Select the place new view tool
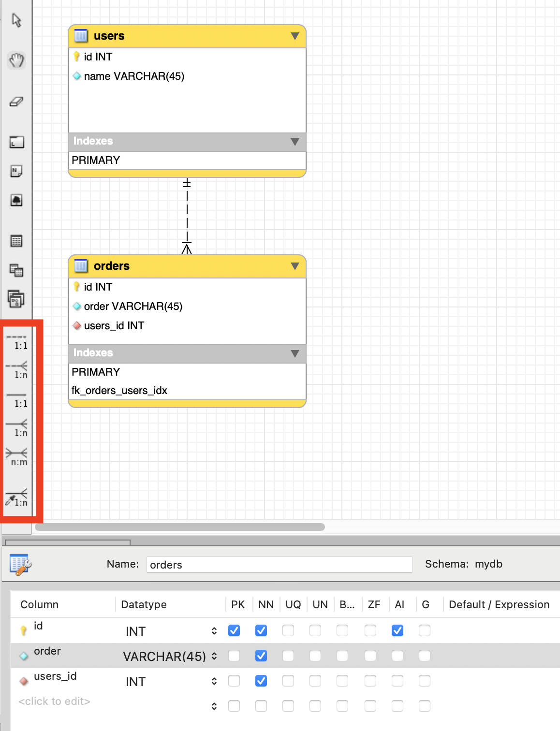Screen dimensions: 560x731 point(16,270)
